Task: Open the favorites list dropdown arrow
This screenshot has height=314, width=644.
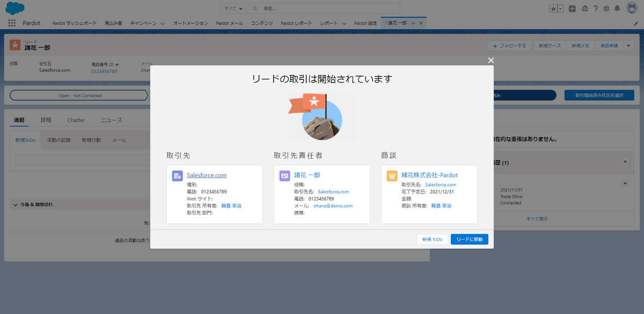Action: 561,9
